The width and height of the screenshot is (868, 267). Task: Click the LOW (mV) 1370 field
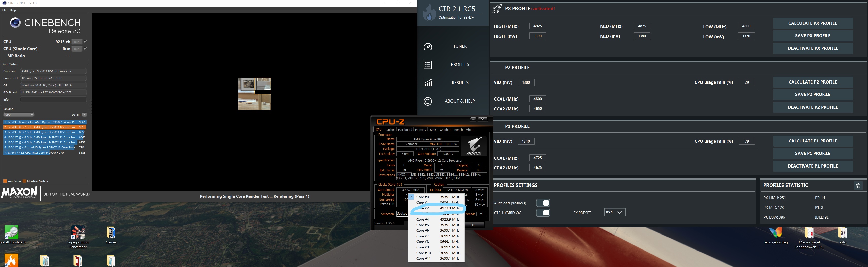click(746, 36)
